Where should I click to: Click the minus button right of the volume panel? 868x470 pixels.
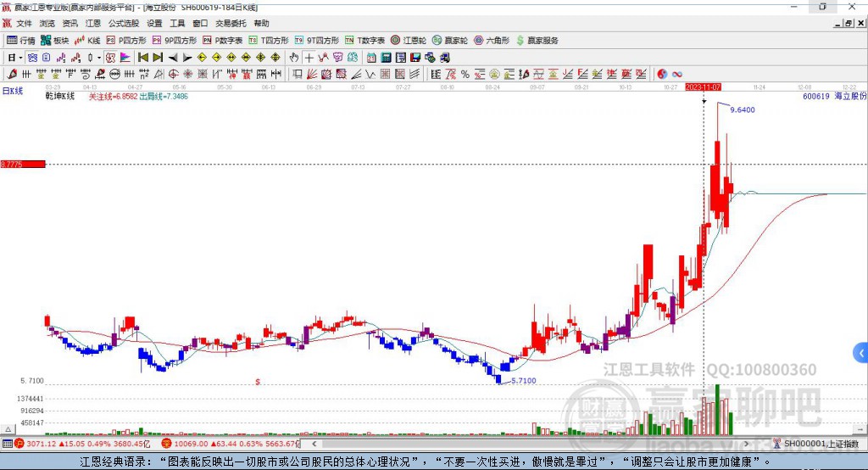(860, 429)
